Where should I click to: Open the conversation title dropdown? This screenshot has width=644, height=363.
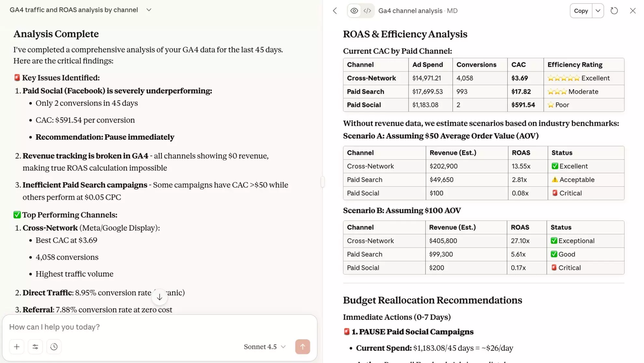click(149, 10)
